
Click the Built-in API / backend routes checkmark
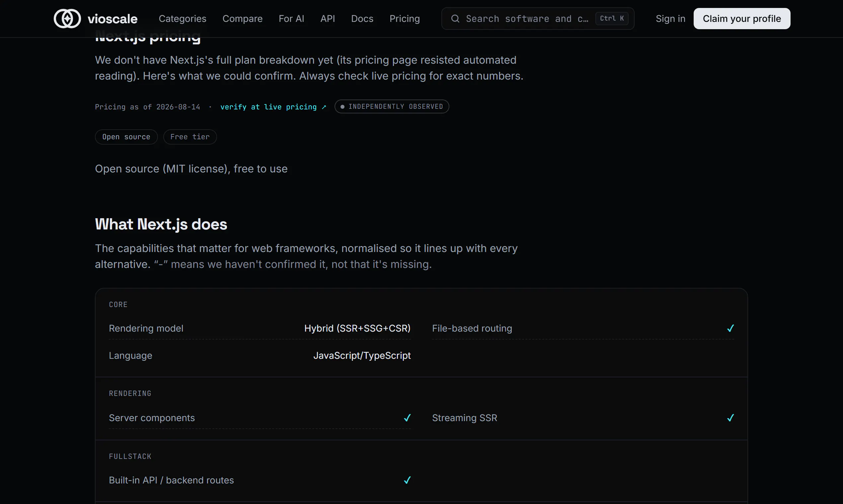[x=407, y=480]
